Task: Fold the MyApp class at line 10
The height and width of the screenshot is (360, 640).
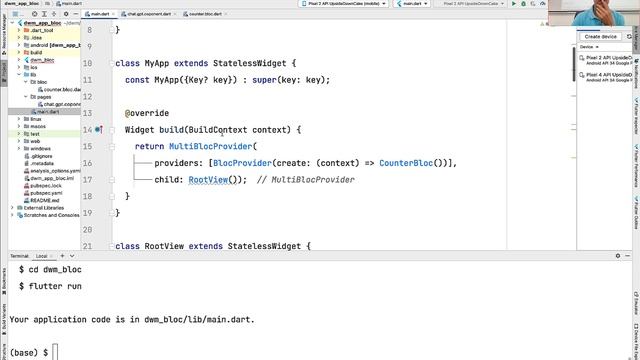Action: tap(111, 63)
